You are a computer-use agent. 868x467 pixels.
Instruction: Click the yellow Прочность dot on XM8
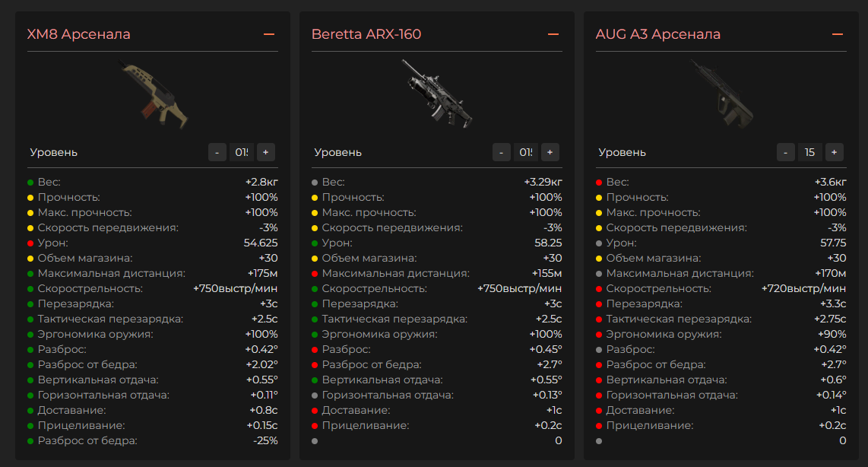click(30, 197)
